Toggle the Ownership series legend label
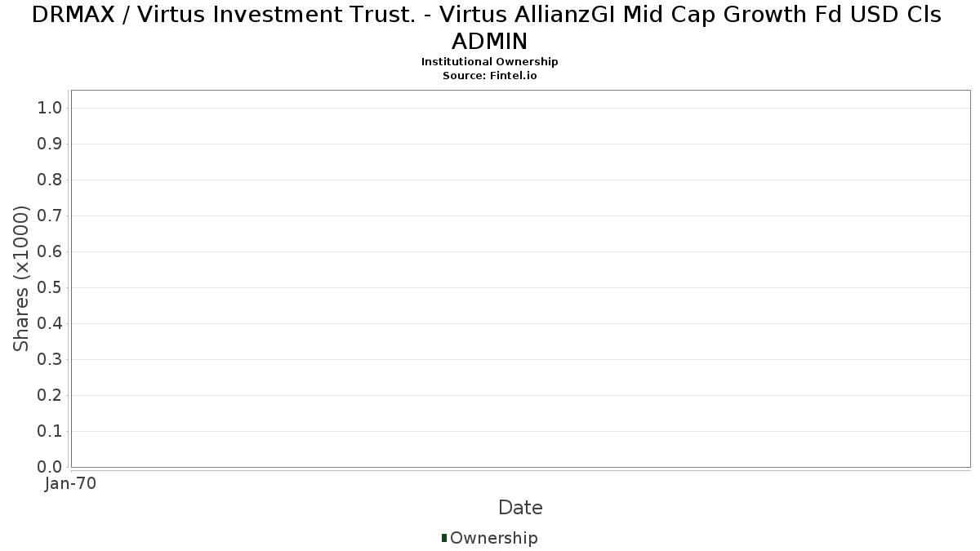The height and width of the screenshot is (551, 980). click(x=493, y=538)
